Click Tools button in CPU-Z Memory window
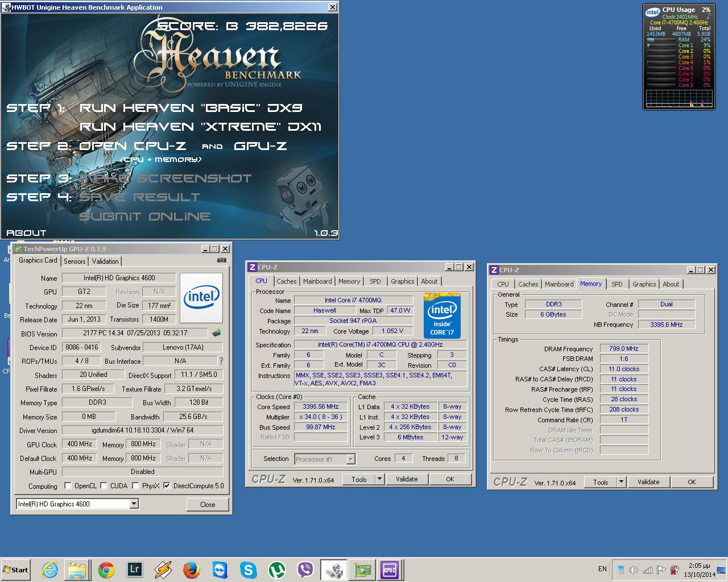Image resolution: width=728 pixels, height=582 pixels. [601, 482]
